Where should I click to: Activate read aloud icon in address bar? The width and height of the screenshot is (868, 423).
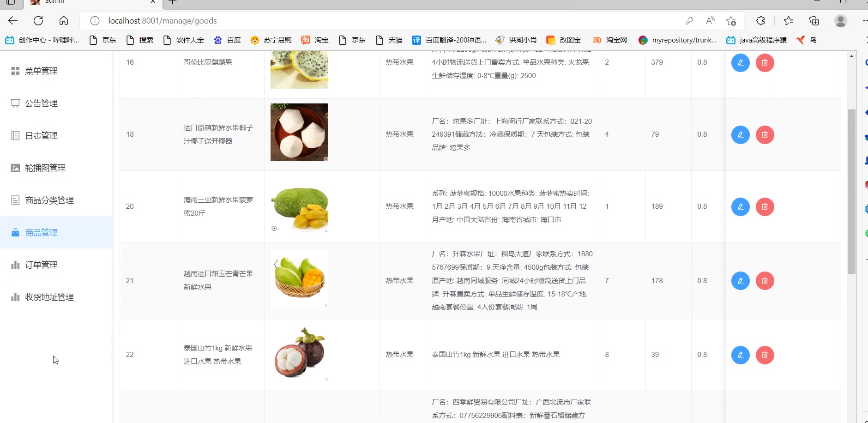pos(710,21)
